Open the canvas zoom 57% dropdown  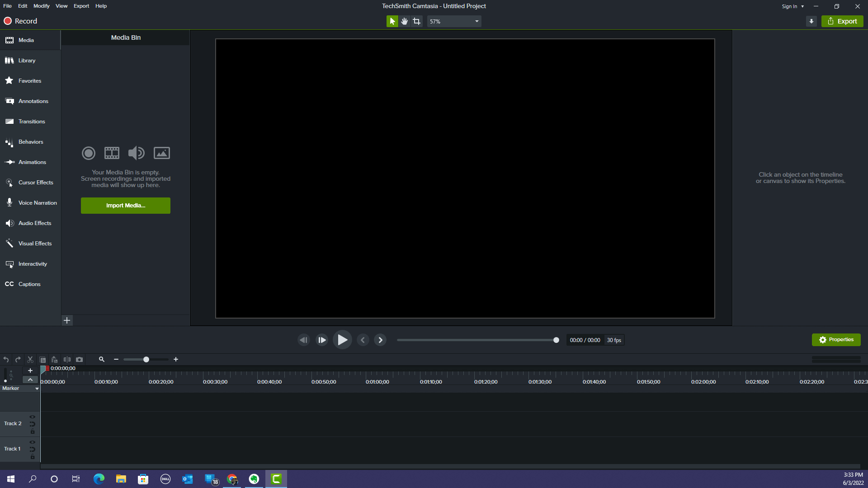click(x=454, y=21)
